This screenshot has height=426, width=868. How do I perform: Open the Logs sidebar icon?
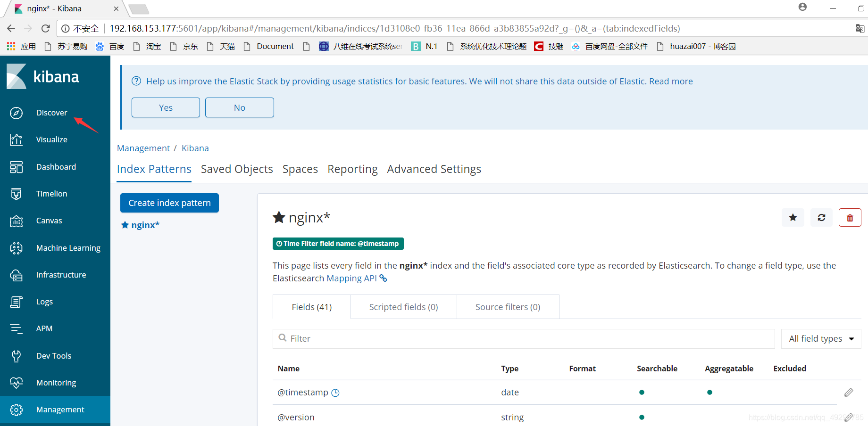(16, 302)
